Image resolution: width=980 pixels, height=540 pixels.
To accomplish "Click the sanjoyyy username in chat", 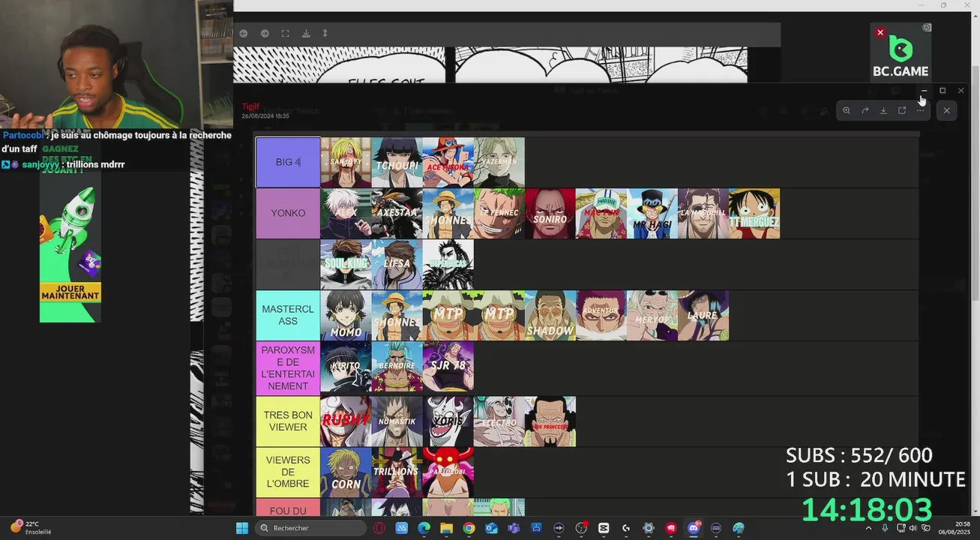I will coord(52,164).
